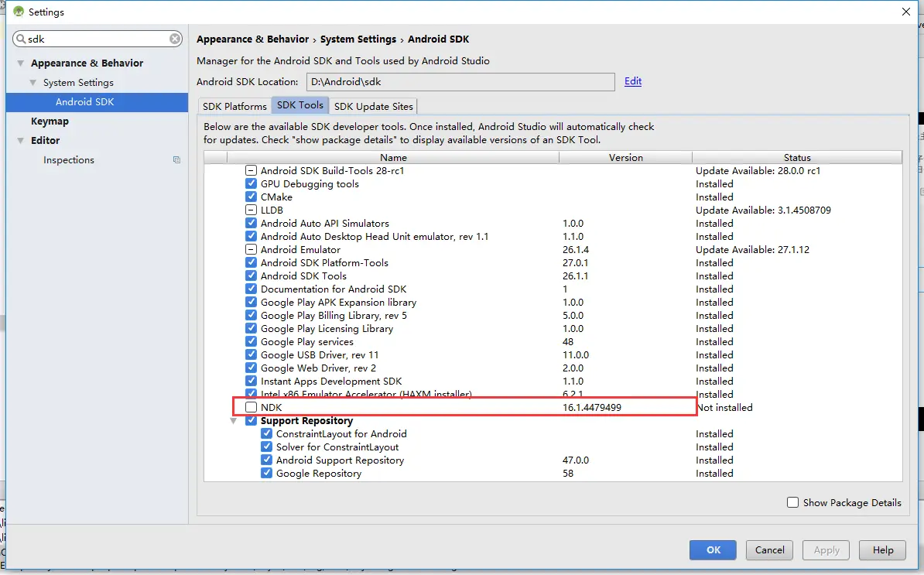This screenshot has height=575, width=924.
Task: Uncheck Google USB Driver, rev 11
Action: pos(251,354)
